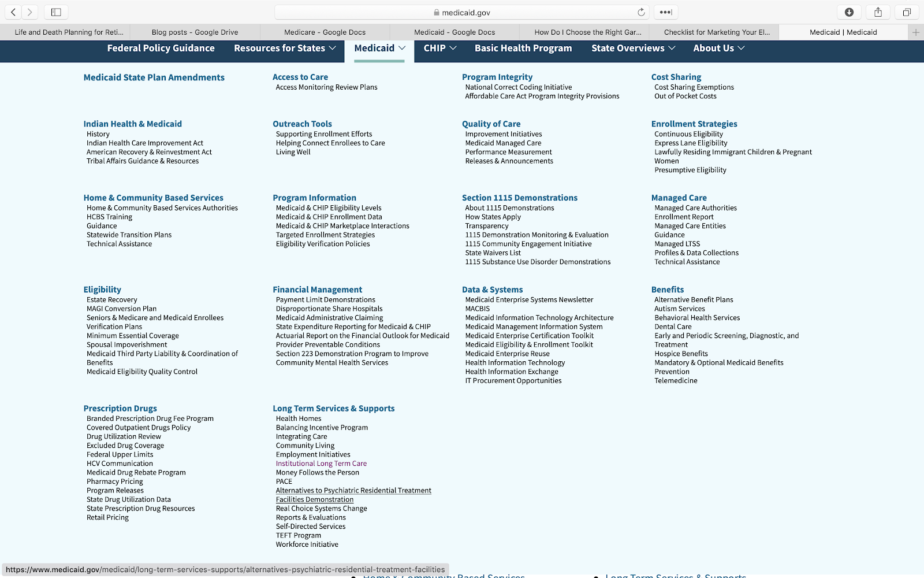Open the Eligibility heading link
Screen dimensions: 924x578
[102, 290]
